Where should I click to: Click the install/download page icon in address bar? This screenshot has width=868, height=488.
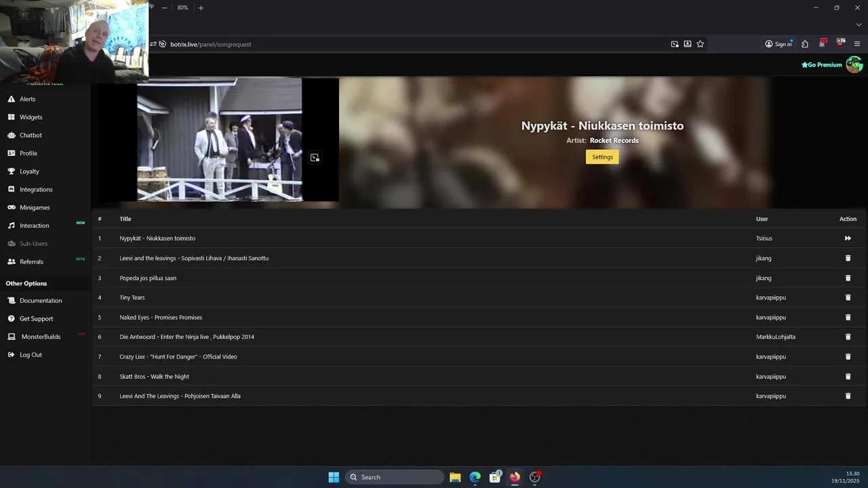[x=688, y=44]
